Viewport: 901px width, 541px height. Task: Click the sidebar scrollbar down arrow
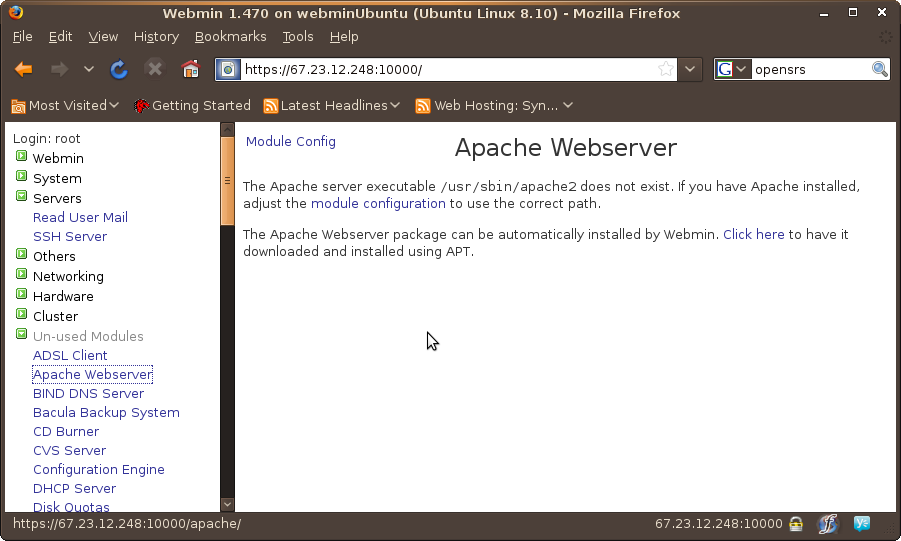tap(228, 504)
